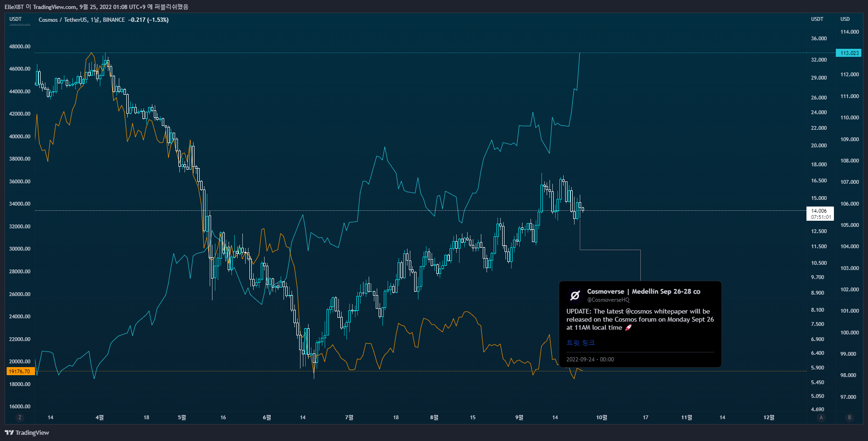
Task: Click the 48000.00 left axis value
Action: click(20, 46)
